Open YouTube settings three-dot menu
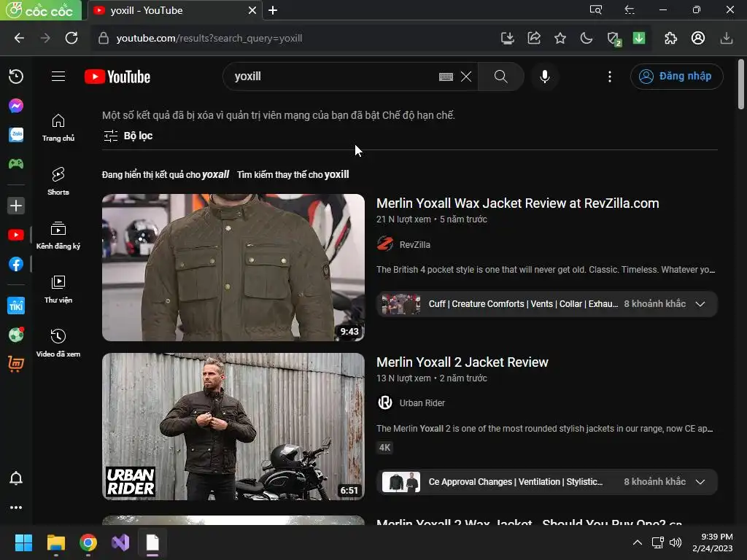Viewport: 747px width, 560px height. coord(609,77)
